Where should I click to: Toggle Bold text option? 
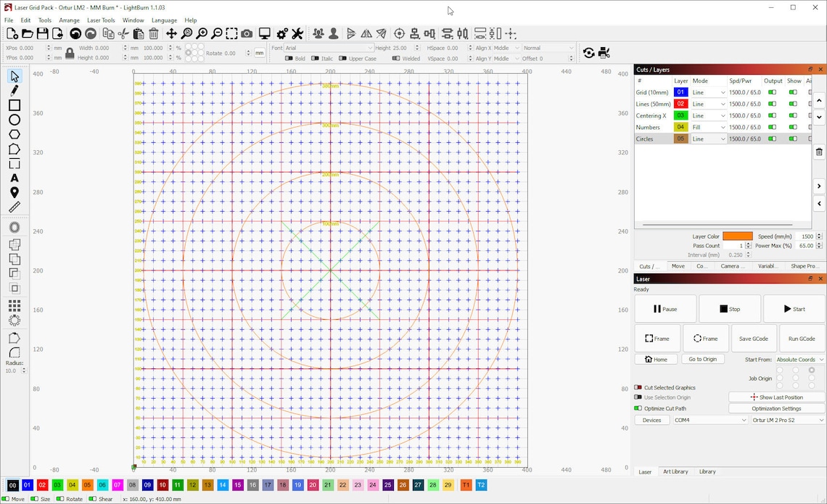(x=289, y=59)
